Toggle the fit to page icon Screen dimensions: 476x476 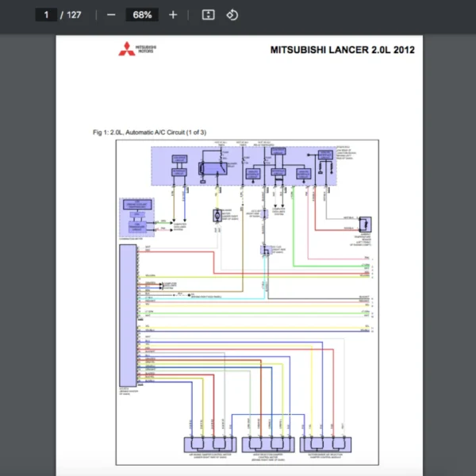coord(208,15)
